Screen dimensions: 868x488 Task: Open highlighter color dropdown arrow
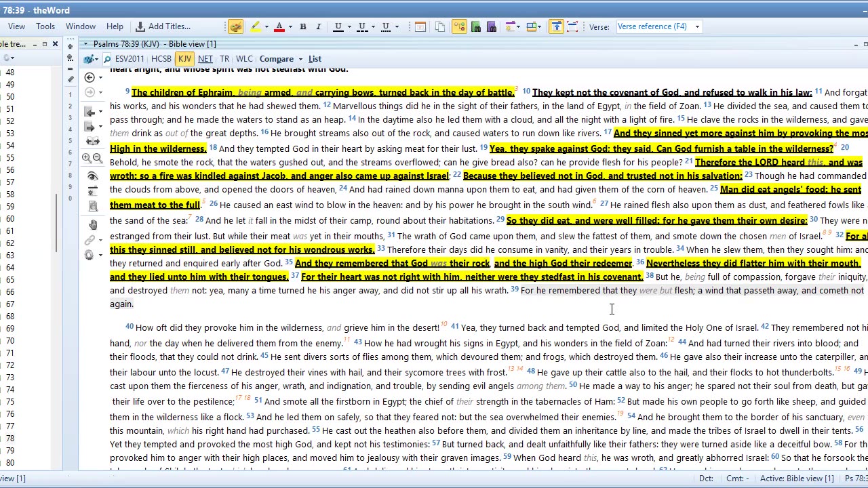click(266, 26)
